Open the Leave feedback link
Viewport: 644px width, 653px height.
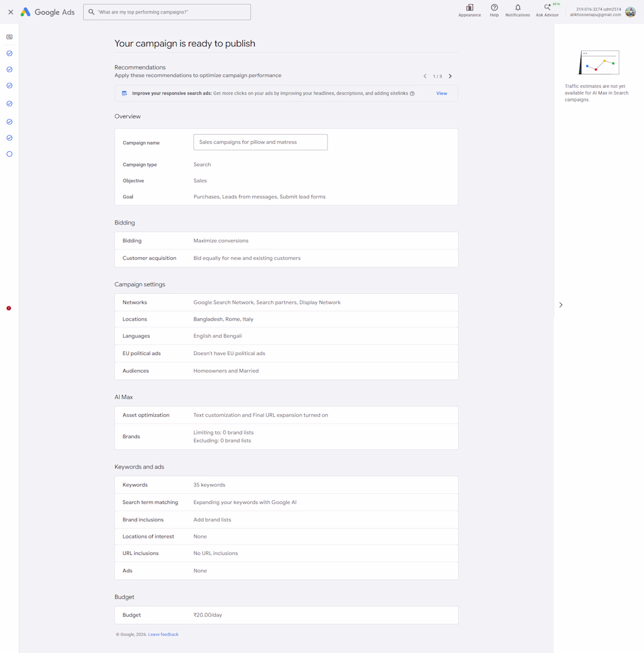tap(163, 634)
